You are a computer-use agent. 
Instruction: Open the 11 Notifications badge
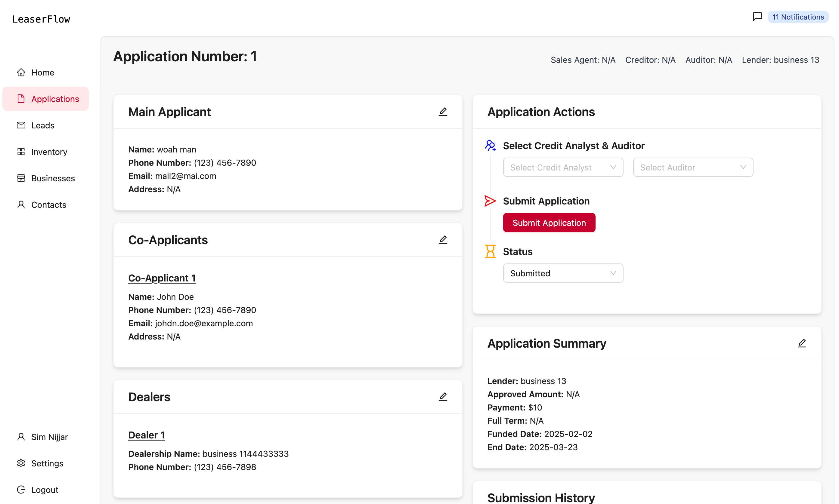coord(798,17)
